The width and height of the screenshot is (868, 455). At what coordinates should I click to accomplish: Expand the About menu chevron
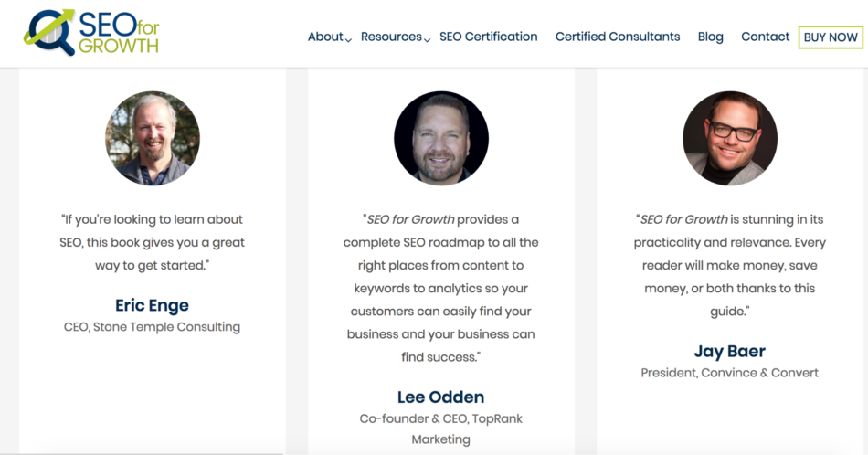[x=349, y=39]
